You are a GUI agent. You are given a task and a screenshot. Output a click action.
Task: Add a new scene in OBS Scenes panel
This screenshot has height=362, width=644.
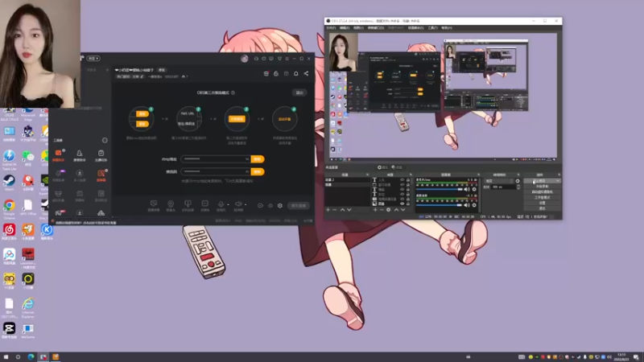tap(328, 210)
